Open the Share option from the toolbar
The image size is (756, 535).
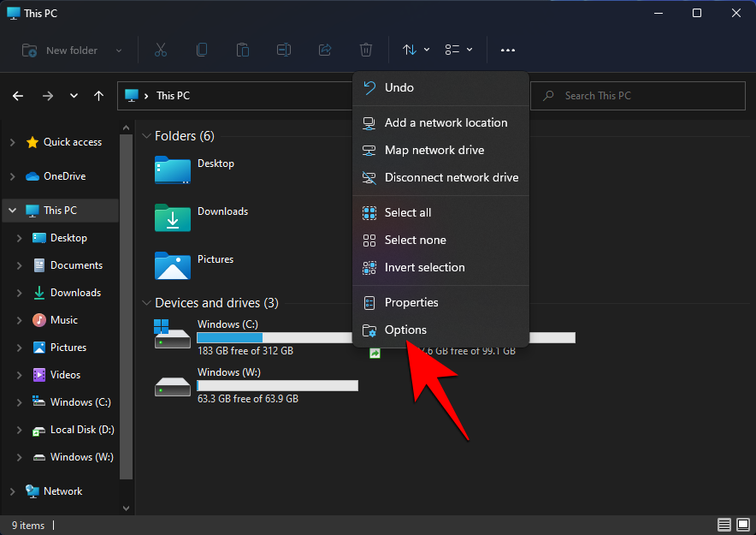pos(325,50)
